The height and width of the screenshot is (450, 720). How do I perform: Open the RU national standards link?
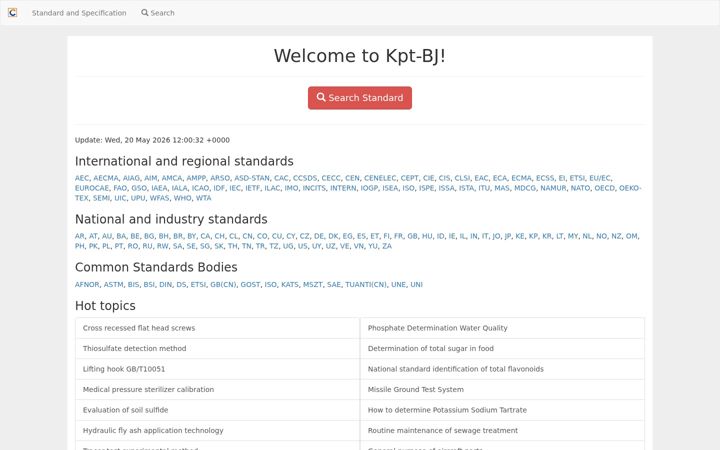click(147, 246)
